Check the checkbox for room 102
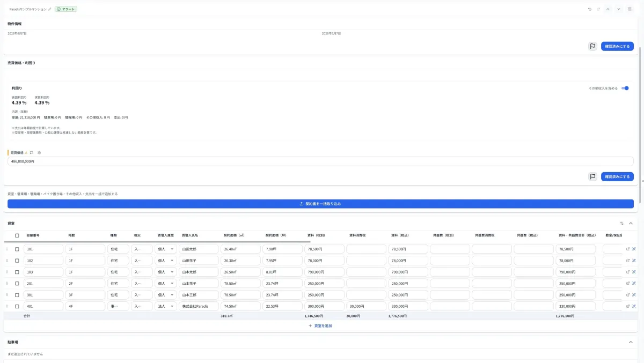Viewport: 644px width, 363px height. (17, 261)
